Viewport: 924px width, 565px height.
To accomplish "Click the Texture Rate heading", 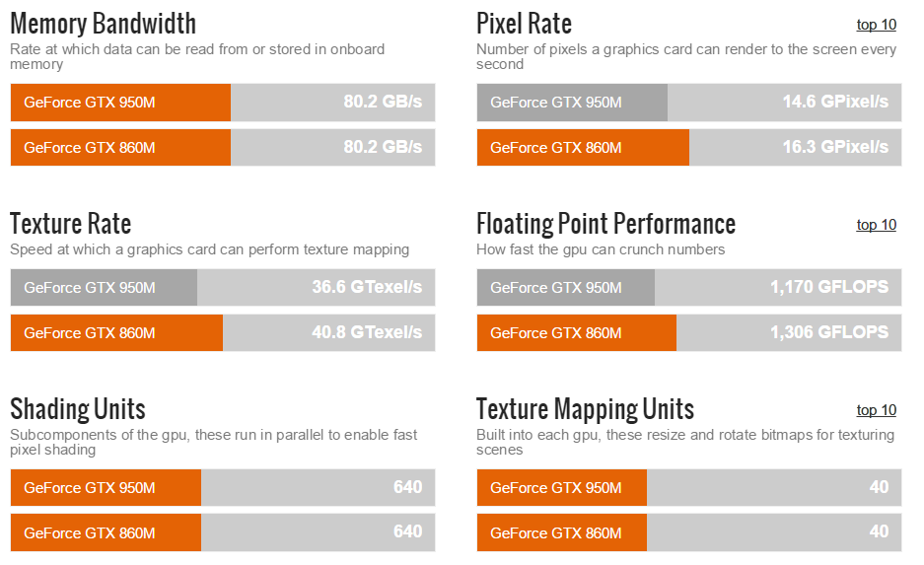I will 70,224.
